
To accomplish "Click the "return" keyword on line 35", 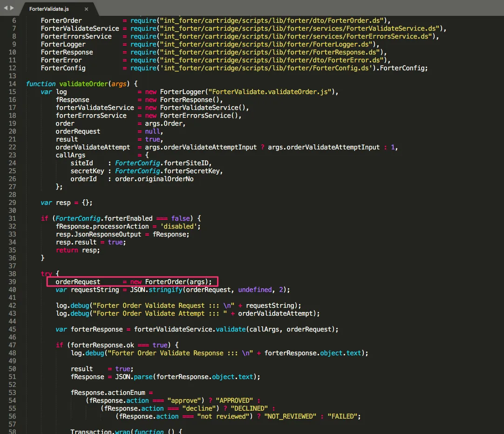I will pos(67,250).
